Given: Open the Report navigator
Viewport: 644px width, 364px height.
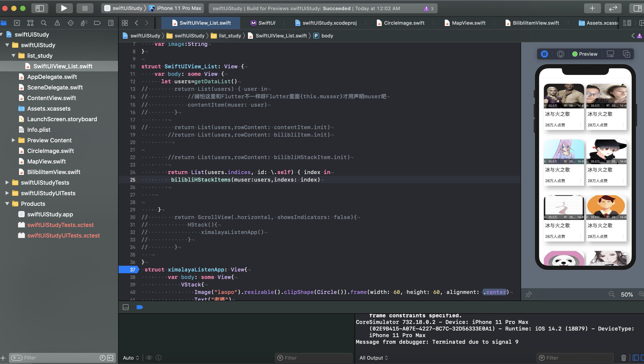Looking at the screenshot, I should [x=111, y=23].
